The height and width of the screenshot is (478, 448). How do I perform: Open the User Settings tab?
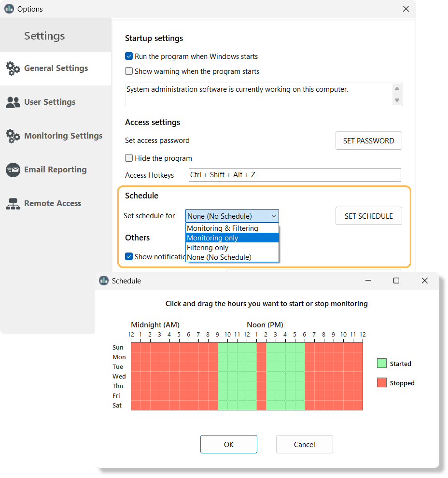tap(50, 102)
